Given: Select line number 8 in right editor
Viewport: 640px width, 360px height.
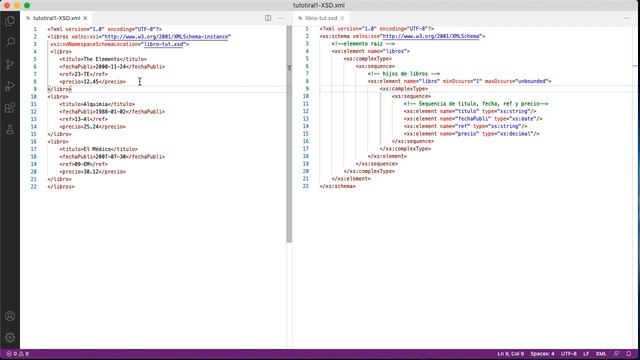Looking at the screenshot, I should pos(307,81).
